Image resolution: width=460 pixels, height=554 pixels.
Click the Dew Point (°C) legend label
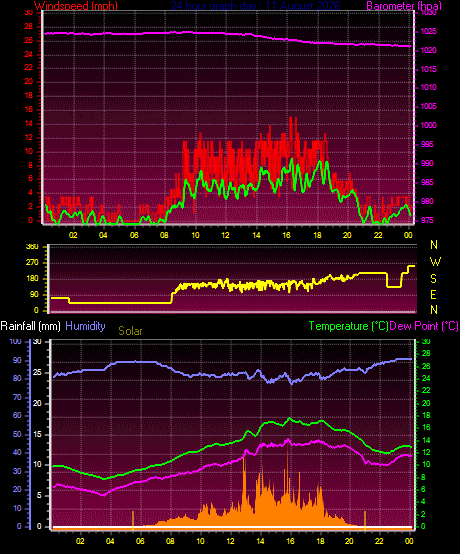(x=424, y=326)
